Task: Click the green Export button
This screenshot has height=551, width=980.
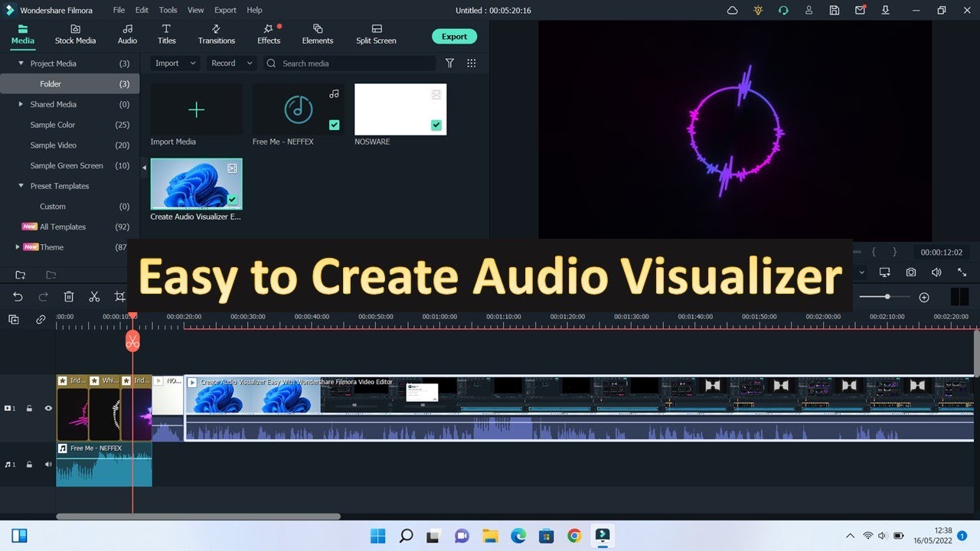Action: tap(454, 36)
